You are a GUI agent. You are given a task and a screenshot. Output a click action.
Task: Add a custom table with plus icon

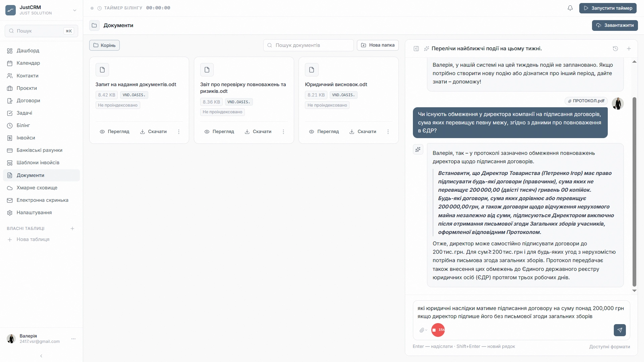(72, 229)
